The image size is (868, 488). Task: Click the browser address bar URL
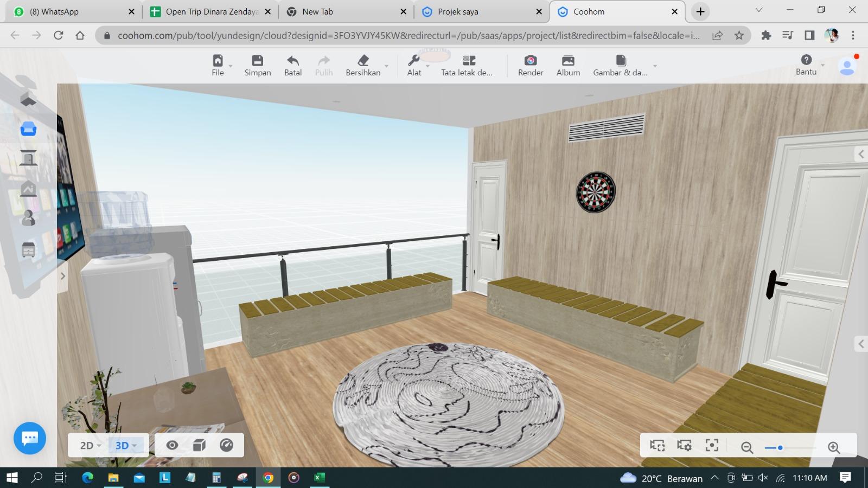tap(408, 35)
